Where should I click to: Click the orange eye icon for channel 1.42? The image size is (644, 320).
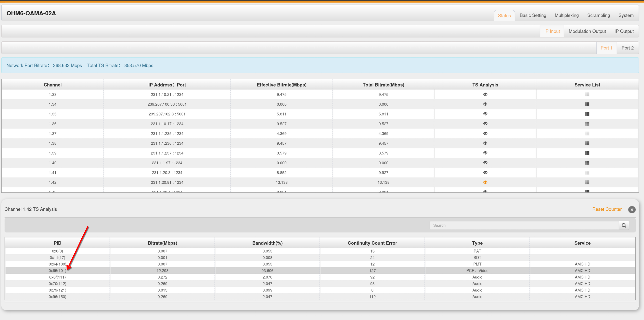[485, 182]
